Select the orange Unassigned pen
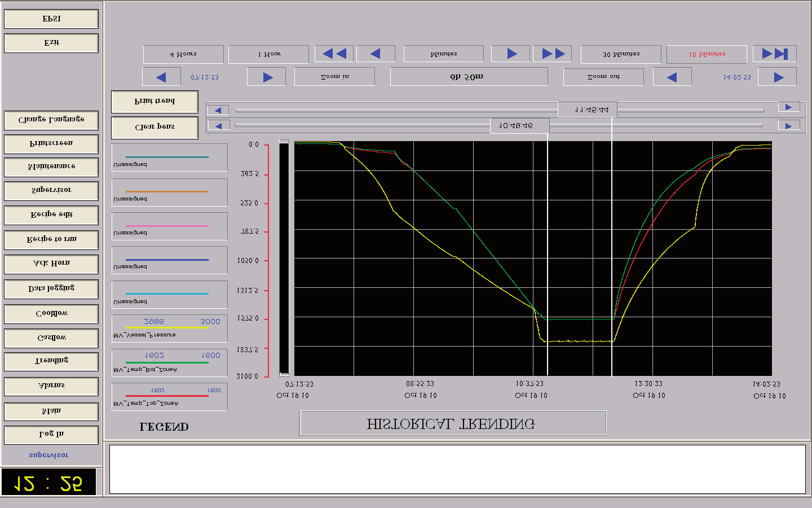Image resolution: width=812 pixels, height=508 pixels. 169,192
